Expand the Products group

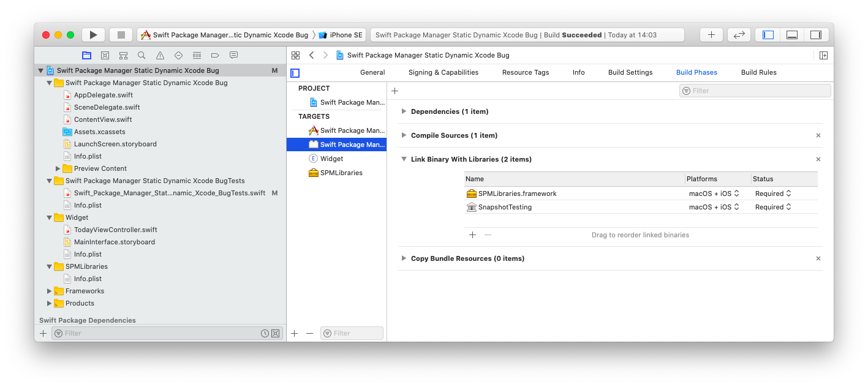pyautogui.click(x=50, y=303)
